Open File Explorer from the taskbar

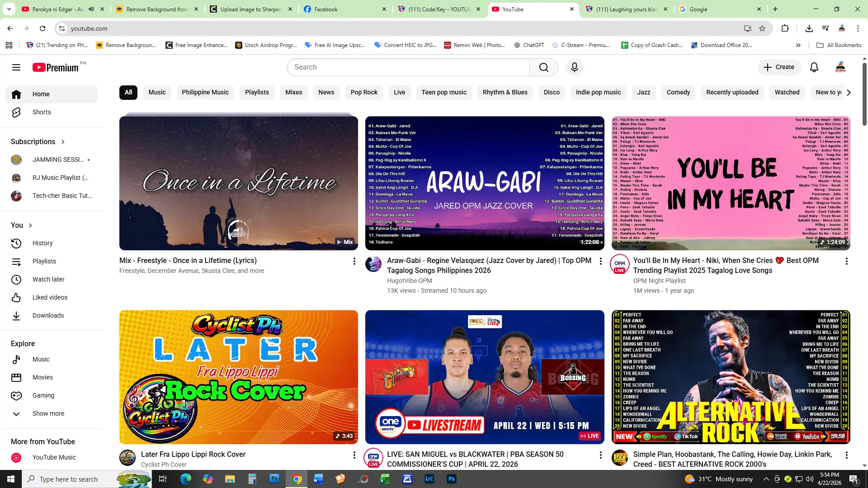click(230, 479)
